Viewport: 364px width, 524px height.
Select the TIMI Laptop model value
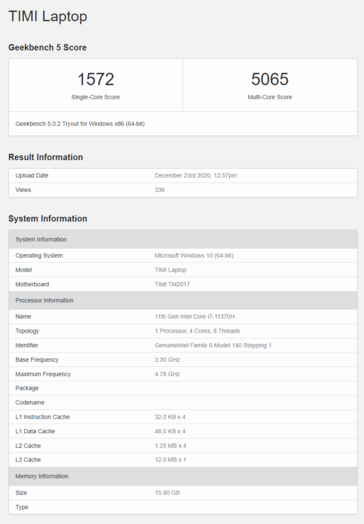(170, 270)
